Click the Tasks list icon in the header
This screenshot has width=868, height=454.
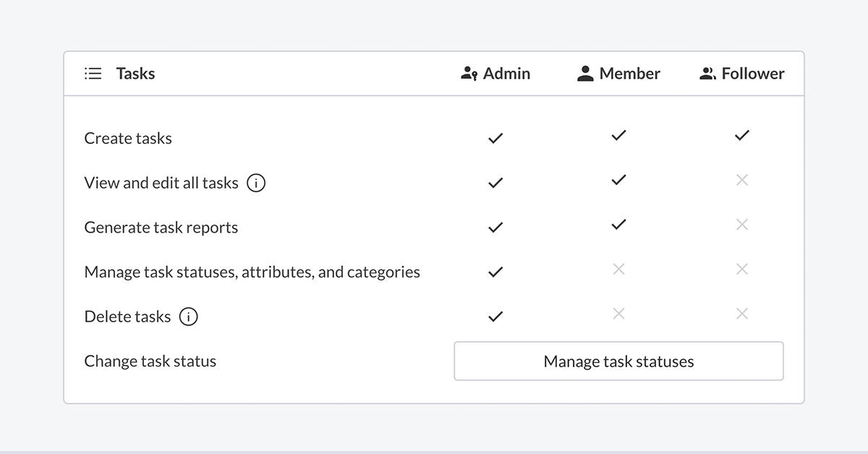pos(93,73)
